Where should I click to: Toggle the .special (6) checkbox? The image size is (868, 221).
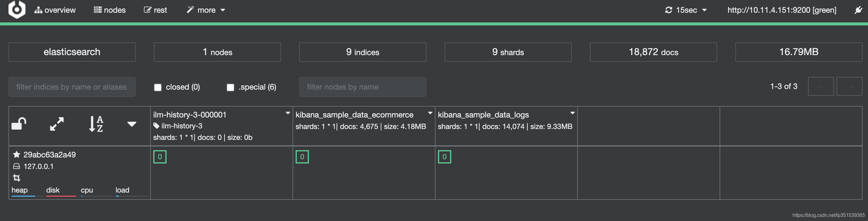(230, 87)
